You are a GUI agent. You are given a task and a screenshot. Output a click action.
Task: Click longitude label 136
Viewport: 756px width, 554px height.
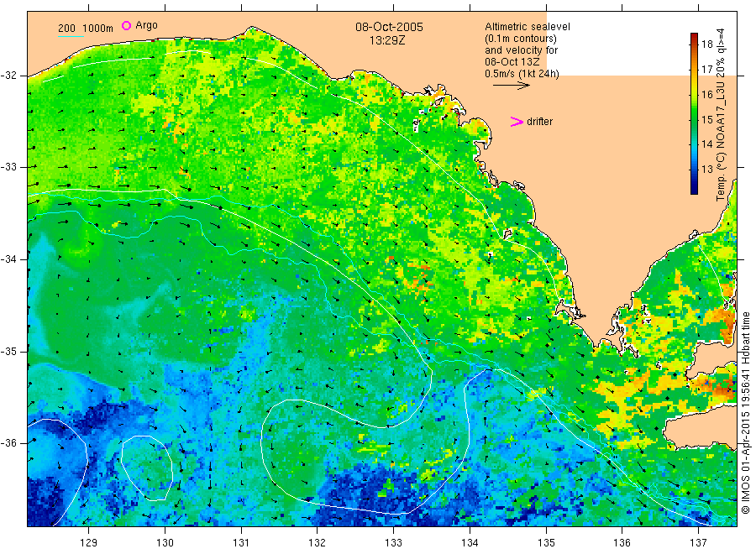tap(622, 543)
